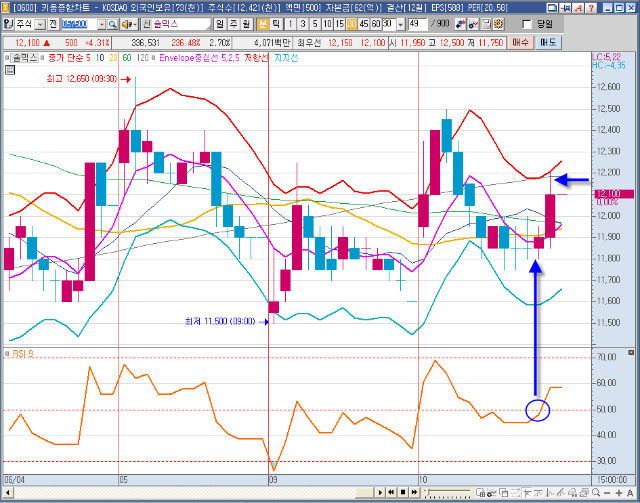
Task: Click the speaker sound icon in toolbar
Action: pyautogui.click(x=129, y=24)
